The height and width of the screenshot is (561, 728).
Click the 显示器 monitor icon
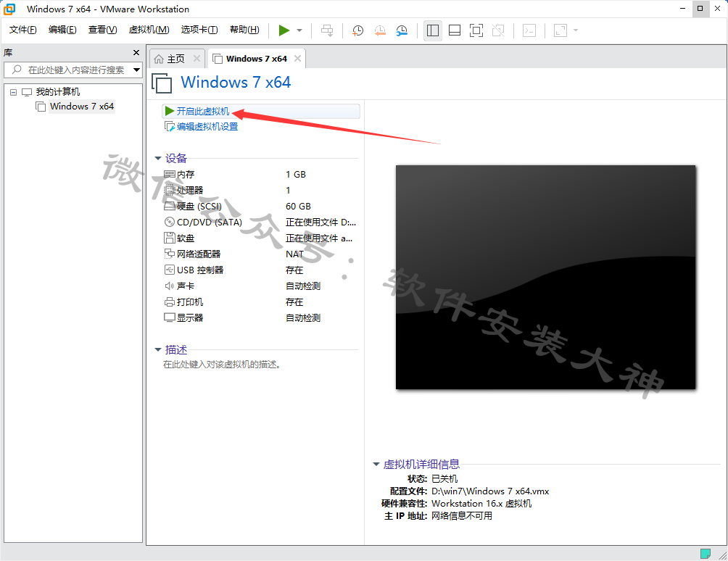(170, 318)
